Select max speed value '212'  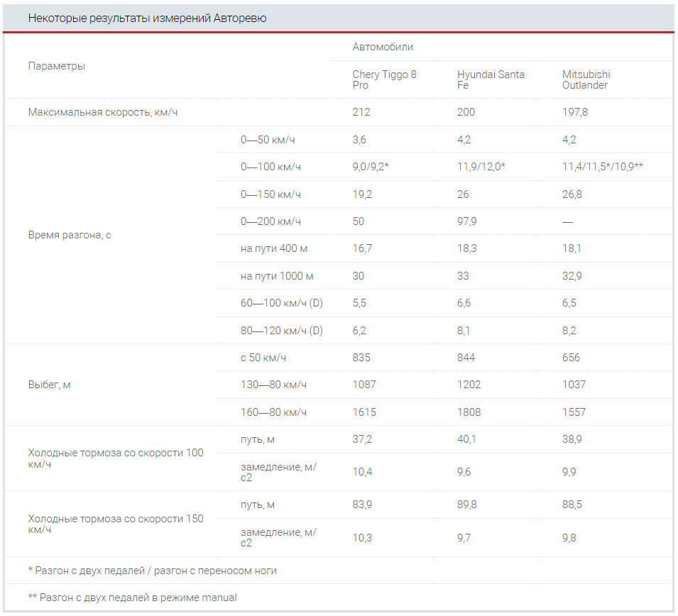click(x=361, y=112)
